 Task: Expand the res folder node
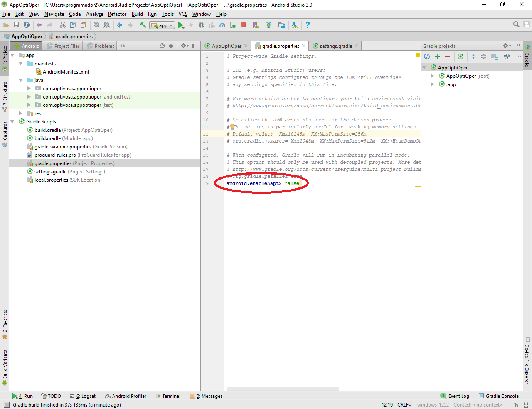[x=20, y=113]
